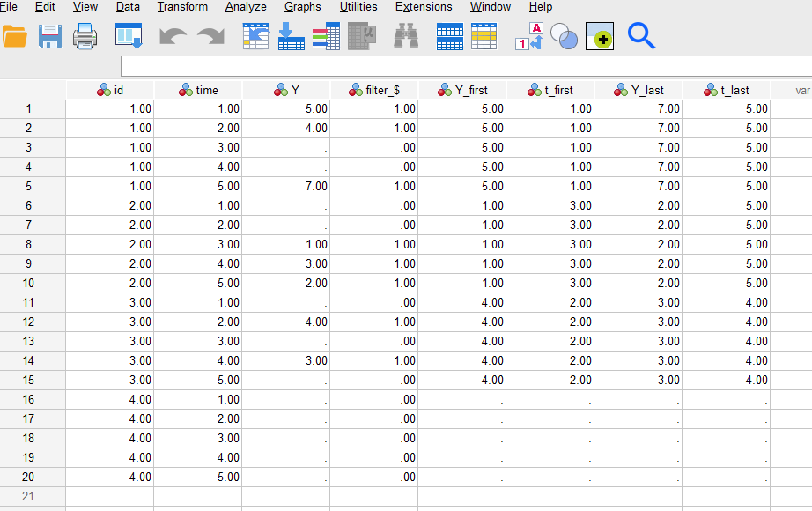Print using the printer icon
This screenshot has width=812, height=511.
[x=85, y=36]
